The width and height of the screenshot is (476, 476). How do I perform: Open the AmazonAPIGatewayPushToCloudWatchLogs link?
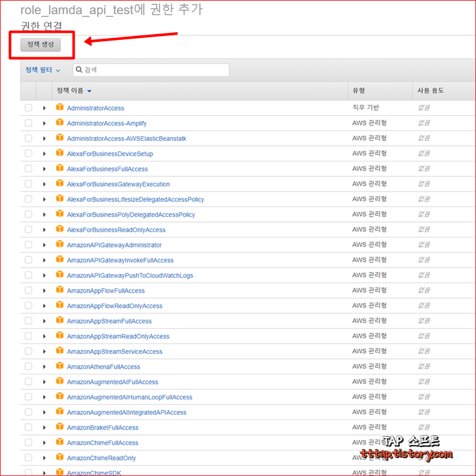pyautogui.click(x=130, y=276)
